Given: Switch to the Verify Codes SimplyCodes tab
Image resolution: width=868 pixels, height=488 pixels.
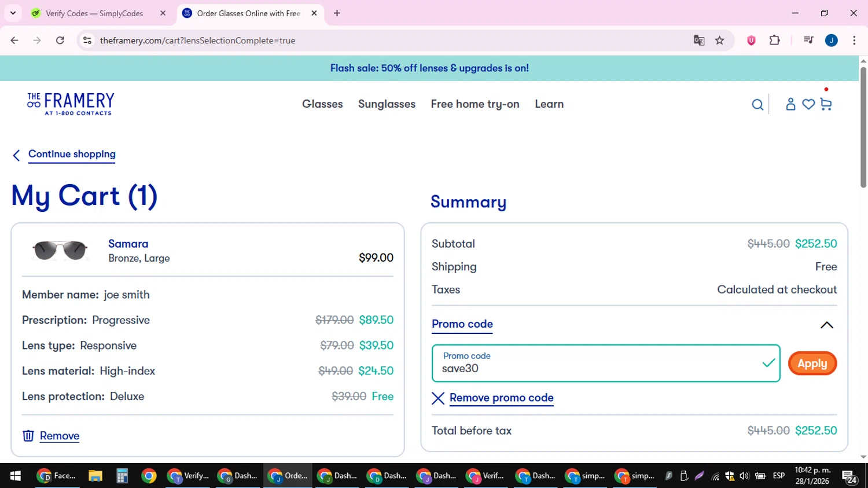Looking at the screenshot, I should [94, 13].
